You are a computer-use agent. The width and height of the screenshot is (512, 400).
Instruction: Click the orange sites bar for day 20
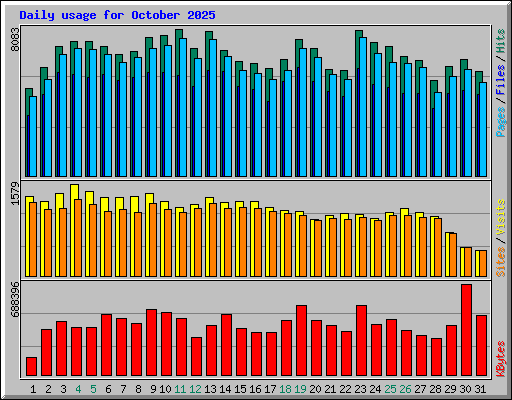point(318,248)
